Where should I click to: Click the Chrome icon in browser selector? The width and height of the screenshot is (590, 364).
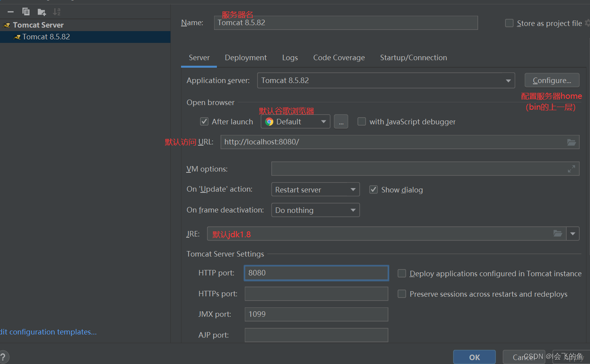tap(269, 122)
